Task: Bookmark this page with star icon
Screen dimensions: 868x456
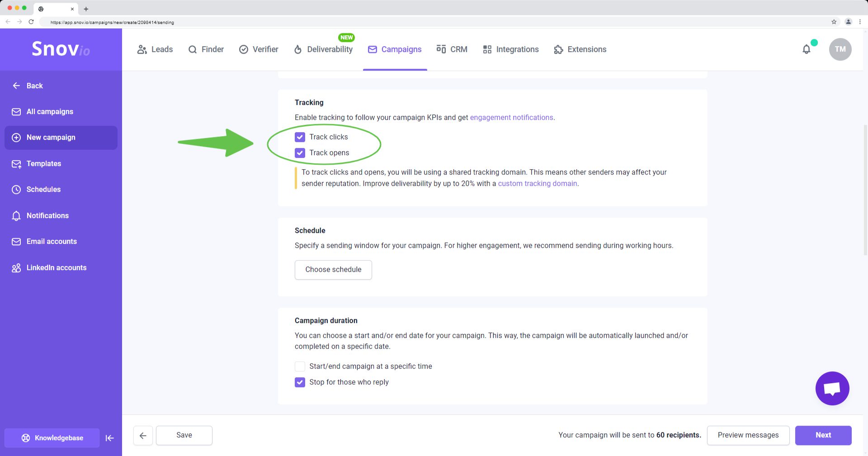Action: pos(834,22)
